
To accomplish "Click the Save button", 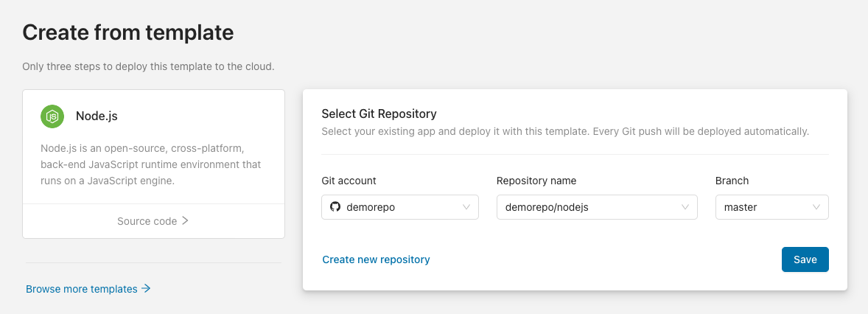I will (x=805, y=259).
